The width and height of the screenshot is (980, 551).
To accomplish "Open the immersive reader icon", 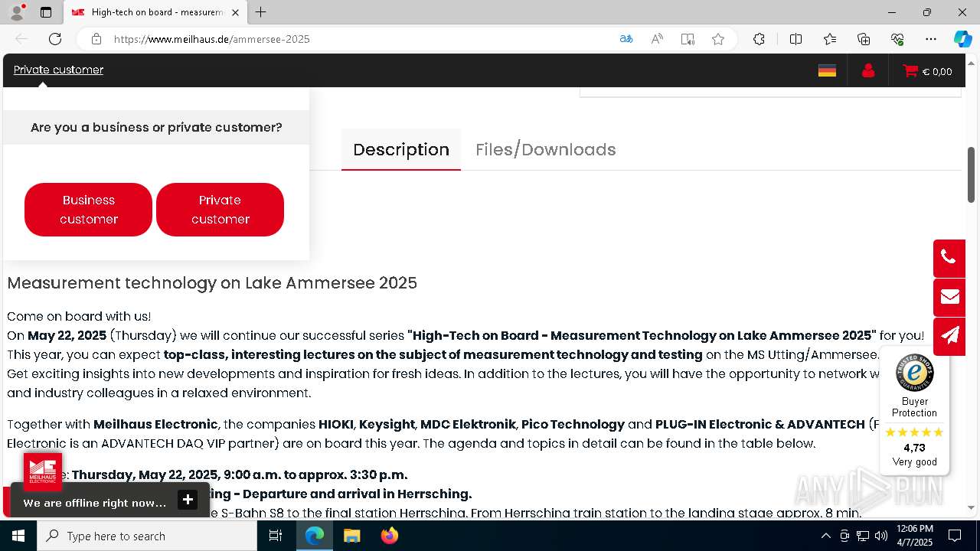I will click(688, 39).
